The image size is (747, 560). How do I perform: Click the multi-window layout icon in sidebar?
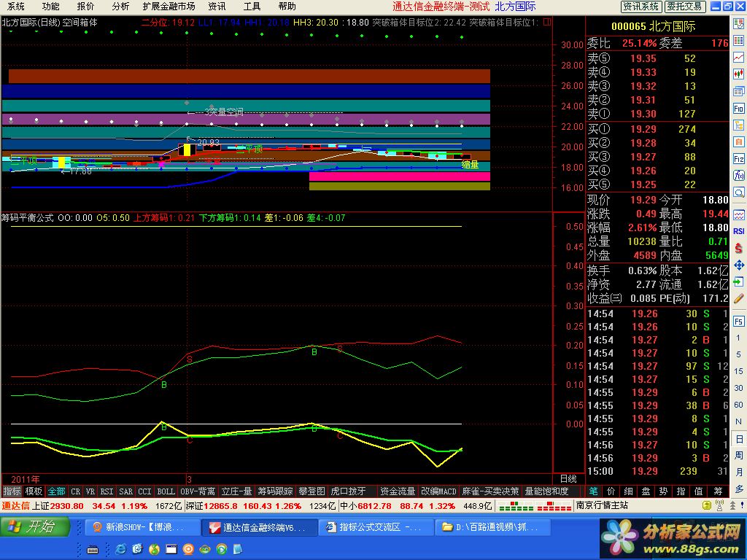coord(738,91)
